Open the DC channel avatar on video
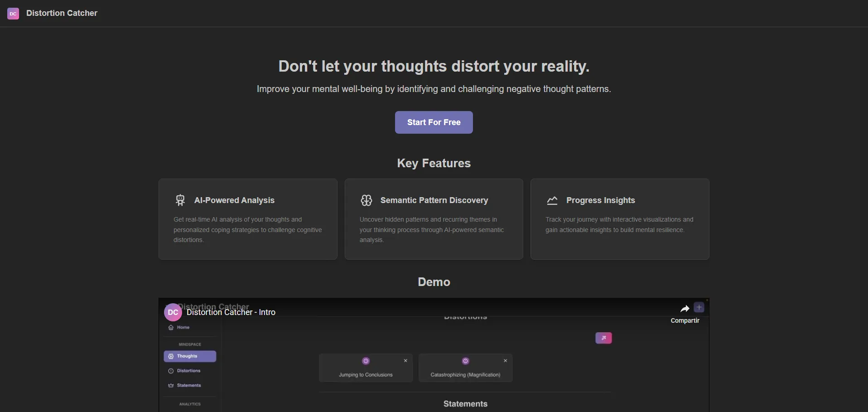Image resolution: width=868 pixels, height=412 pixels. point(173,312)
